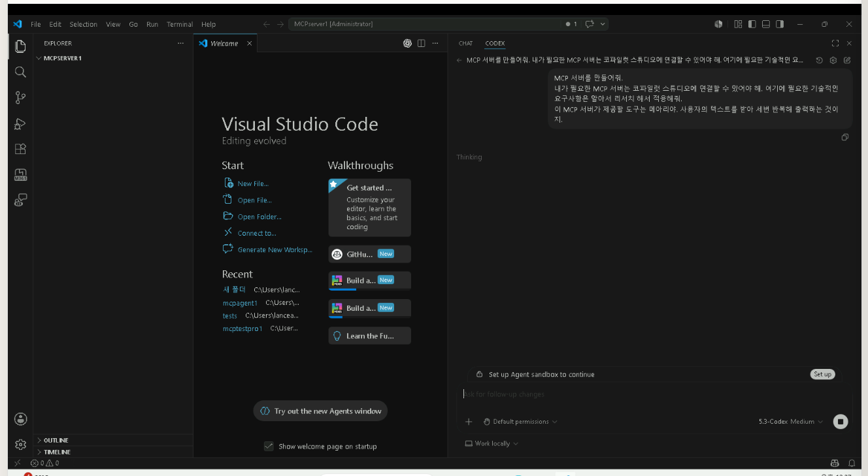Navigate forward with the title bar arrow
868x476 pixels.
click(280, 24)
